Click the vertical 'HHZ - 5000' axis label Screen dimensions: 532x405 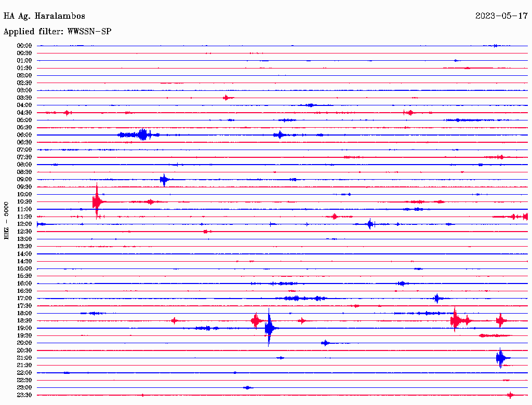pos(6,221)
